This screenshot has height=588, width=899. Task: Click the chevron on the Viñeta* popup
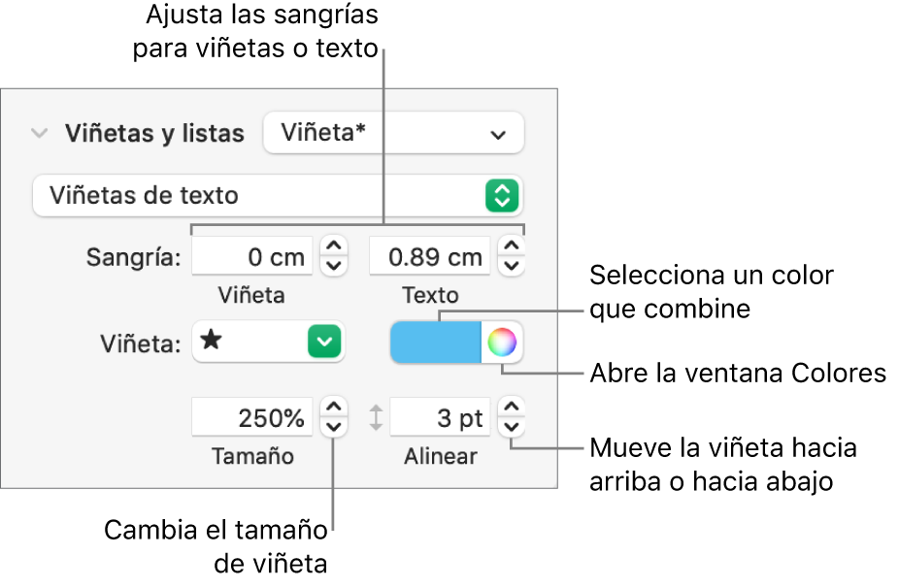[497, 133]
